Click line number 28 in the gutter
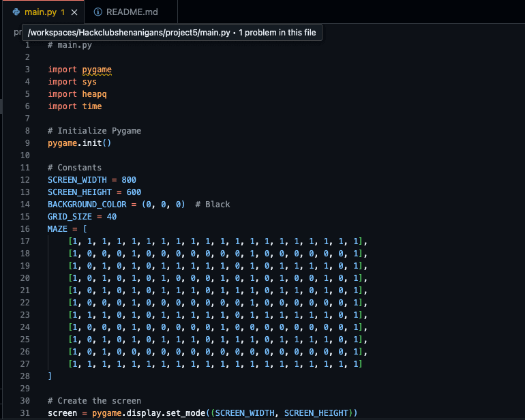Image resolution: width=525 pixels, height=420 pixels. point(26,376)
